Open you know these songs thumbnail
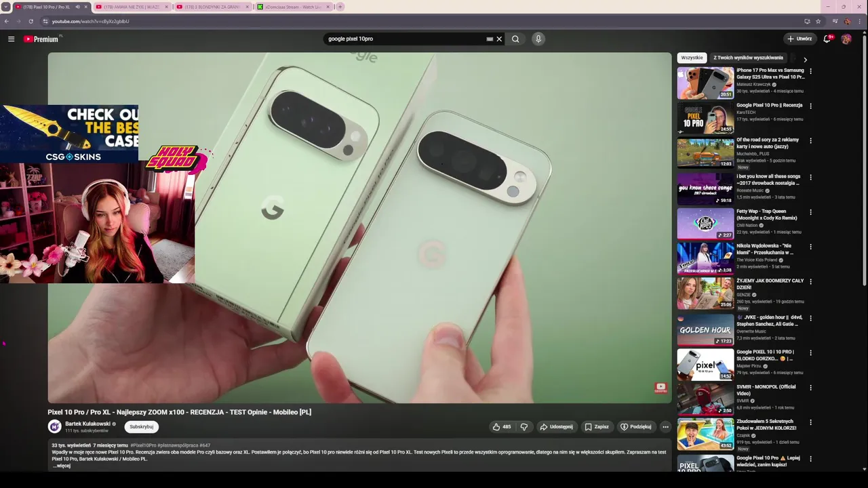The image size is (868, 488). pyautogui.click(x=705, y=188)
